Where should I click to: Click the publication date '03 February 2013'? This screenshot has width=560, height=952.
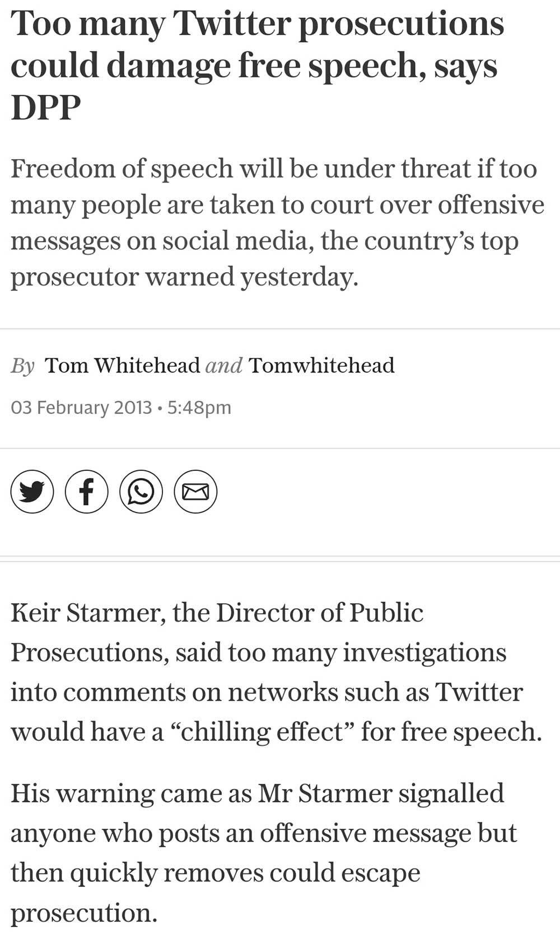[81, 407]
